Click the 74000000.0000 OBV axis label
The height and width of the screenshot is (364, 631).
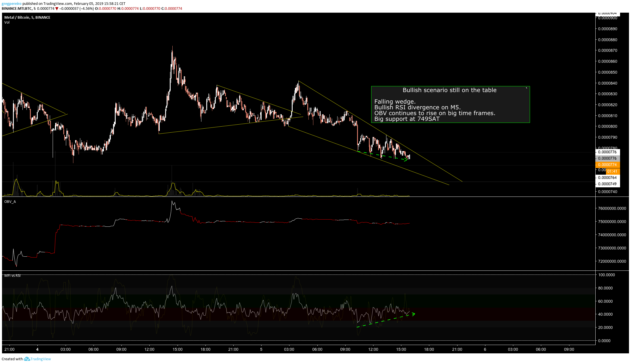[612, 235]
